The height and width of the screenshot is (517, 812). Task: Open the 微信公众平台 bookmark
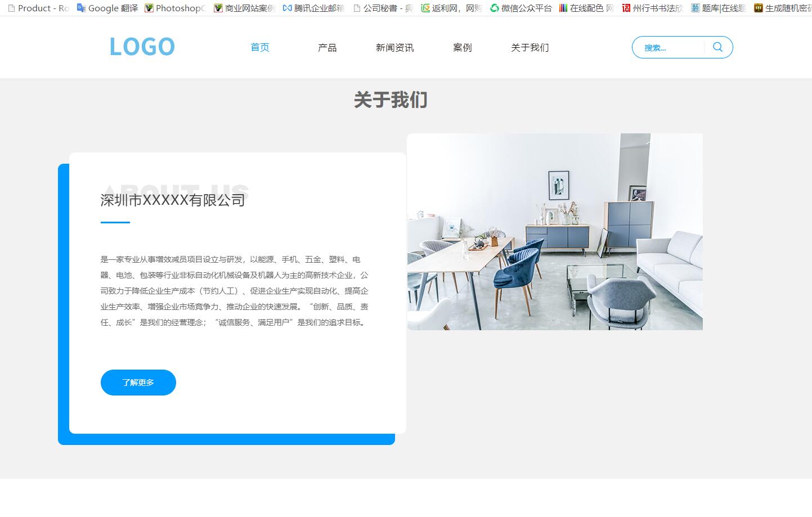(x=520, y=8)
